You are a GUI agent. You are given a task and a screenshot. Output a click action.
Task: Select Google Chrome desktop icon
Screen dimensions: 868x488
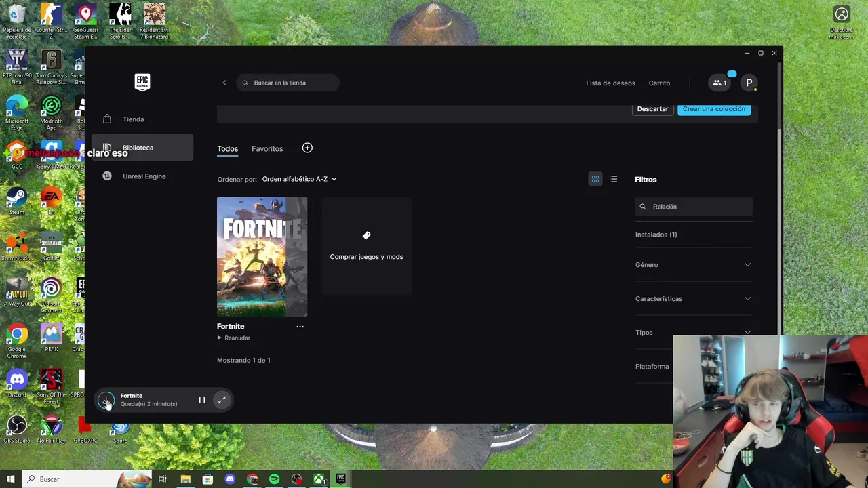coord(17,341)
